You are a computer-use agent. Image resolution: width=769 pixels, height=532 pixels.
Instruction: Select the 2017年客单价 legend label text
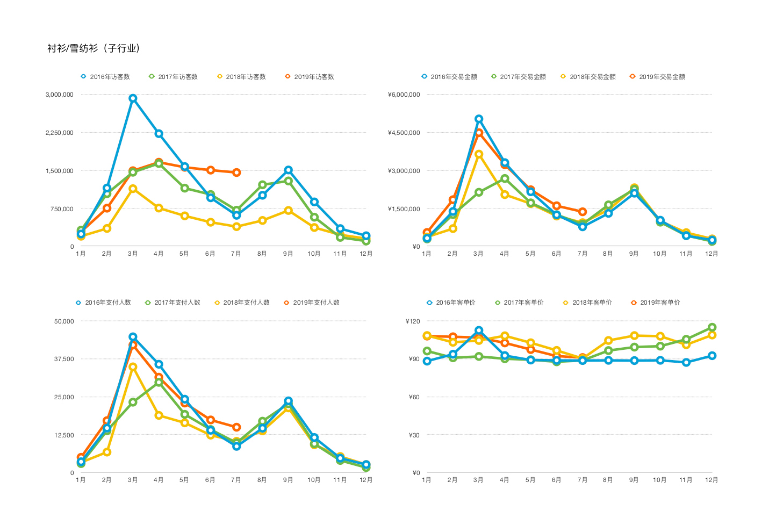click(523, 303)
